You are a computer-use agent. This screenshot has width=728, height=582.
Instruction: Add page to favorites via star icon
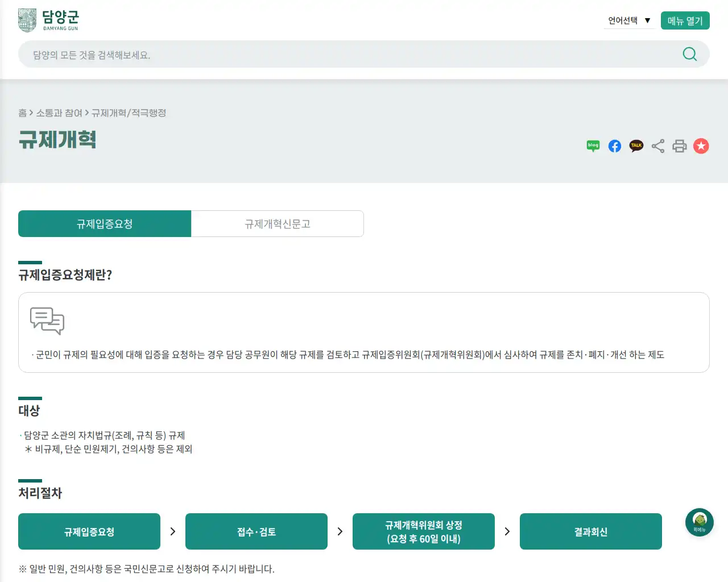[x=701, y=146]
